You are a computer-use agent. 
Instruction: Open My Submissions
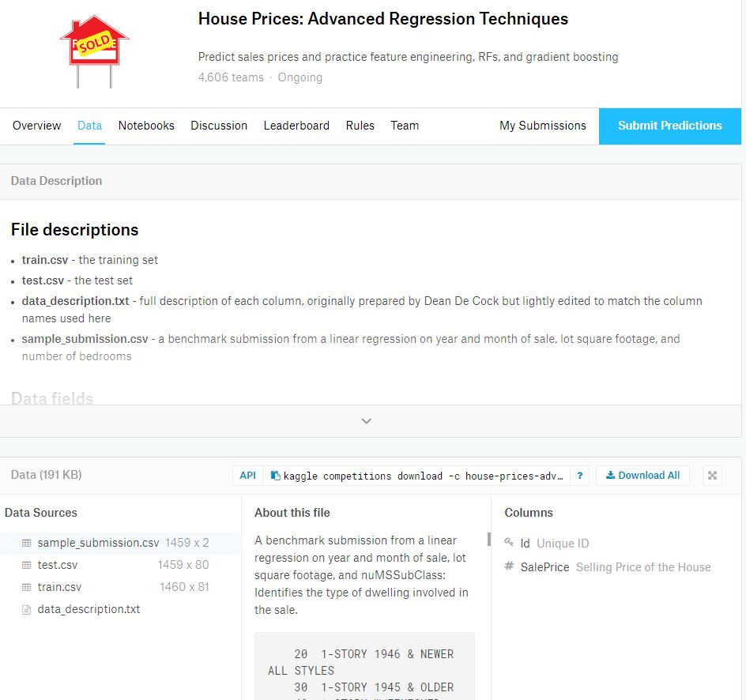point(542,126)
